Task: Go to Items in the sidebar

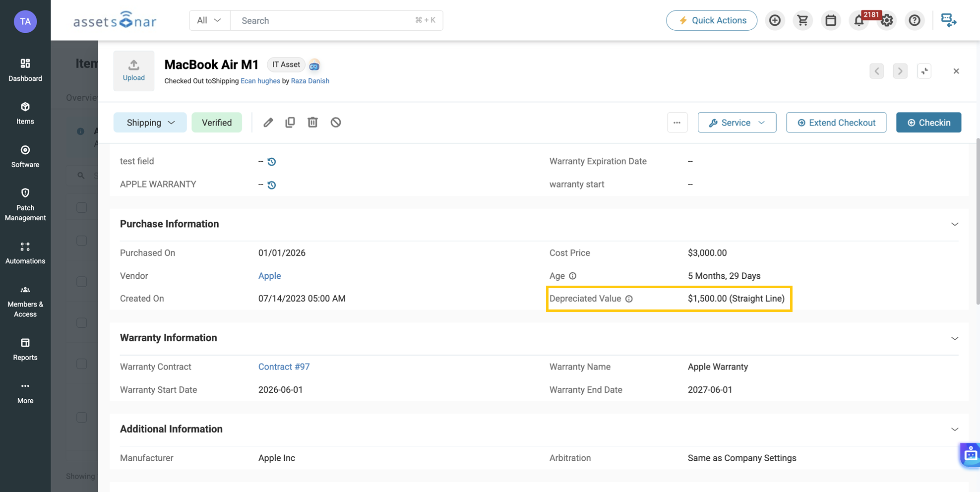Action: point(25,113)
